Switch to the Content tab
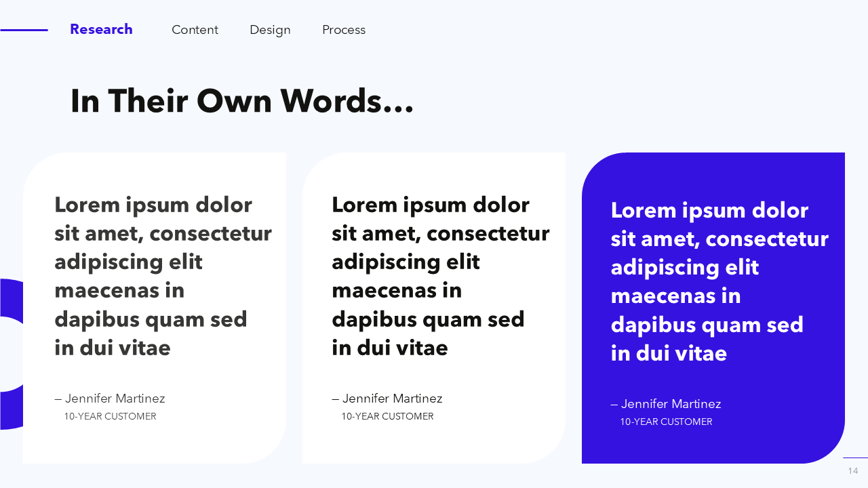This screenshot has width=868, height=488. [x=195, y=30]
